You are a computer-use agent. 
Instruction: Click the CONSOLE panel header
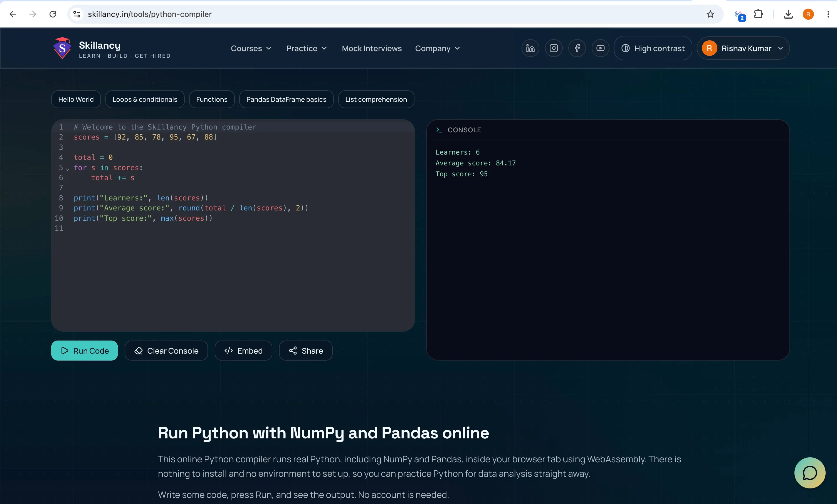(x=608, y=130)
